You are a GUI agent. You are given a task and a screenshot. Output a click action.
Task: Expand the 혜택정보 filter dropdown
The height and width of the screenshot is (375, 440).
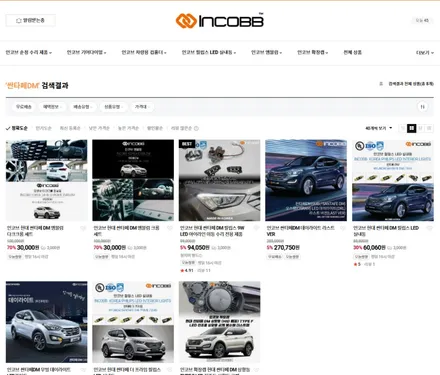tap(52, 107)
